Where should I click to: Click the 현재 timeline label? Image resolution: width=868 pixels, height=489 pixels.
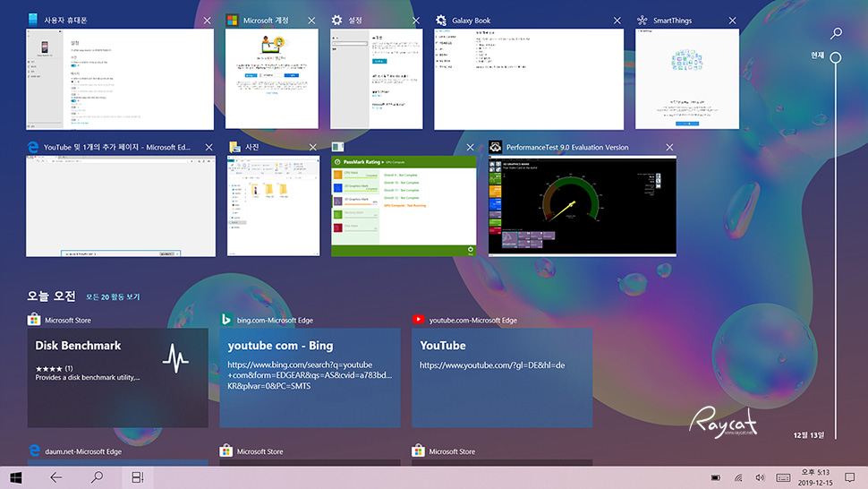pos(818,56)
